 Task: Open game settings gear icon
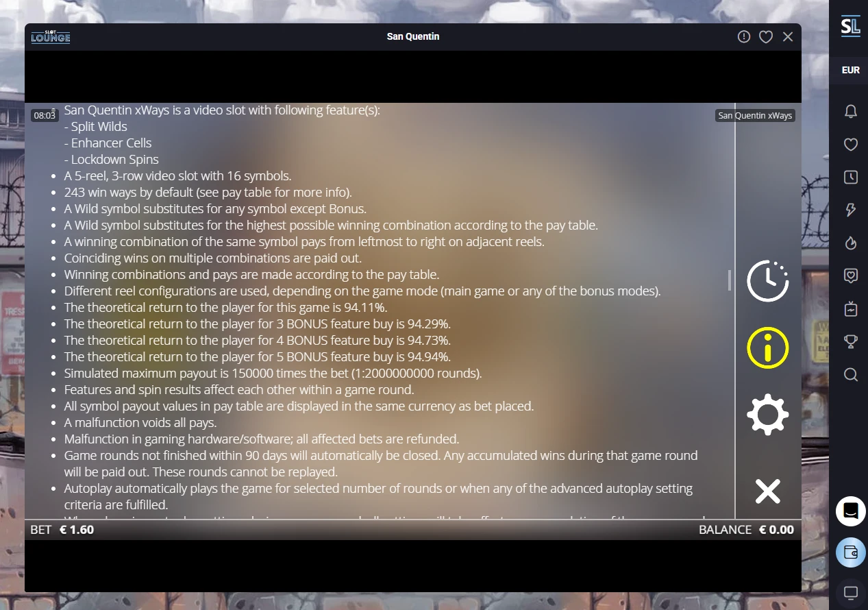pyautogui.click(x=767, y=414)
